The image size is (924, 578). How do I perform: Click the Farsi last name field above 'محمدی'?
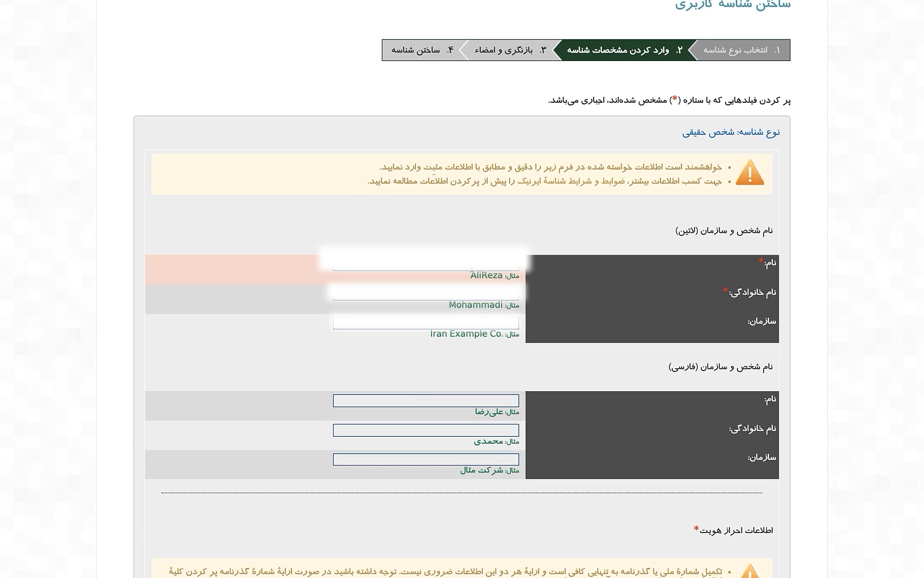click(x=426, y=430)
